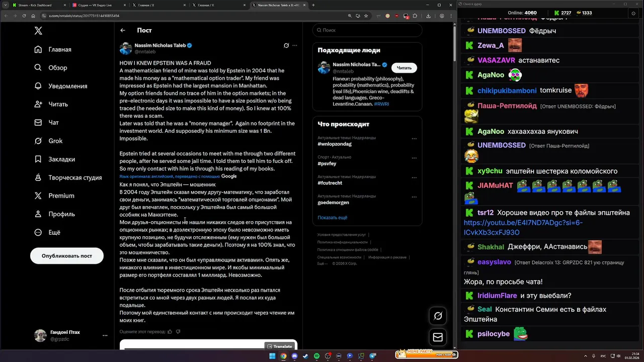Open more options for #wnlopzondag trend
644x362 pixels.
[414, 139]
